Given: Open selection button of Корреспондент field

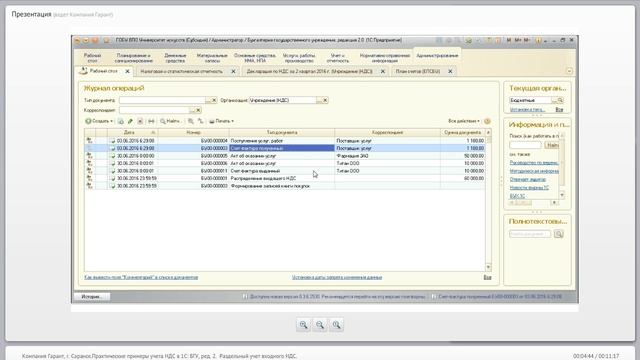Looking at the screenshot, I should click(x=192, y=110).
